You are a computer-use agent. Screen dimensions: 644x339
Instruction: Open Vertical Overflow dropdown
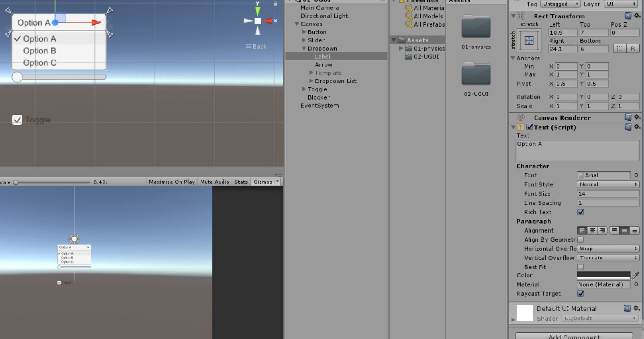pyautogui.click(x=608, y=258)
